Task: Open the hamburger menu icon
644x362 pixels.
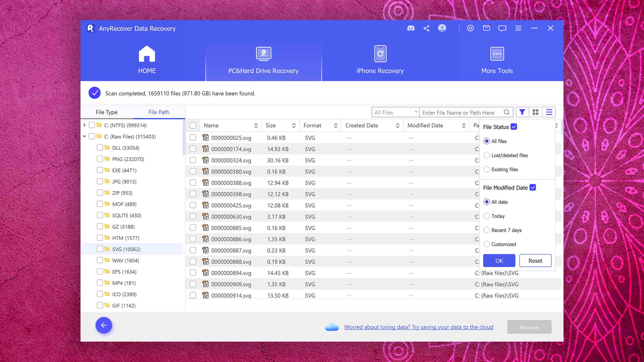Action: (x=518, y=28)
